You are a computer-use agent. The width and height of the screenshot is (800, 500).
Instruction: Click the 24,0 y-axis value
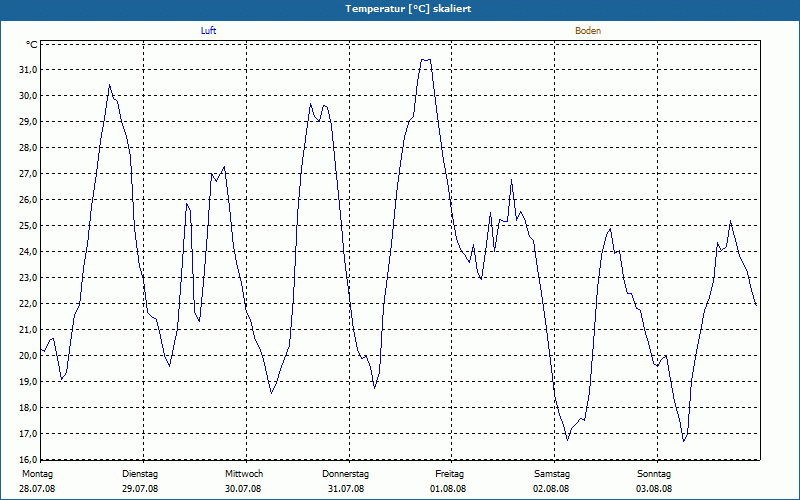point(28,252)
